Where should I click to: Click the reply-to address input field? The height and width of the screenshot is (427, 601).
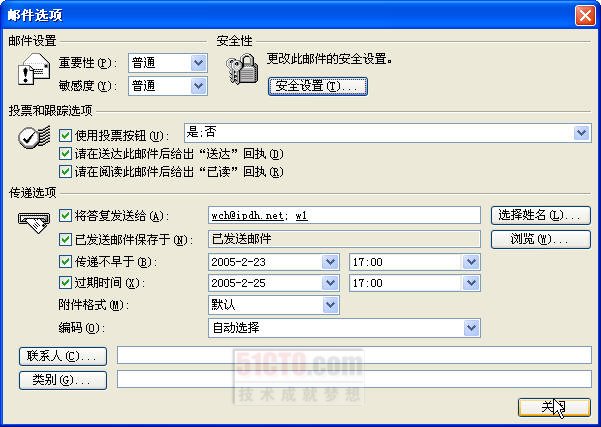(346, 215)
